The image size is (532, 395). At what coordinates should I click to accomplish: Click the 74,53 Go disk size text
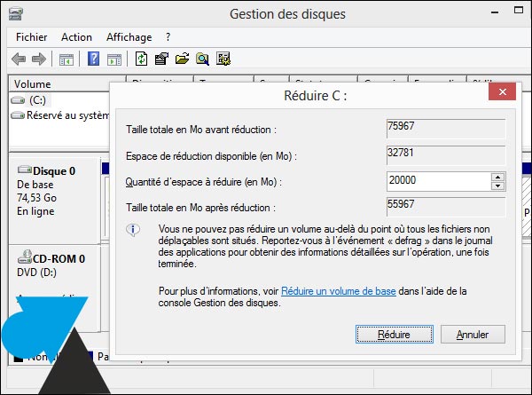(x=36, y=198)
